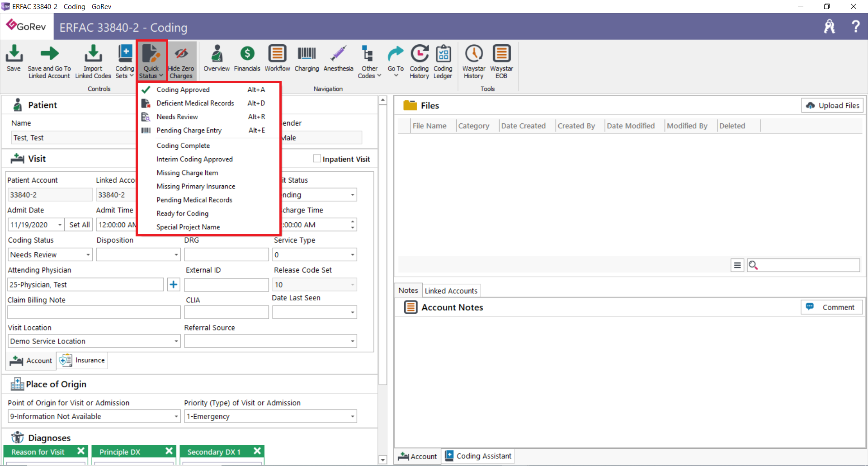This screenshot has height=466, width=868.
Task: Expand the Referral Source dropdown
Action: pos(353,341)
